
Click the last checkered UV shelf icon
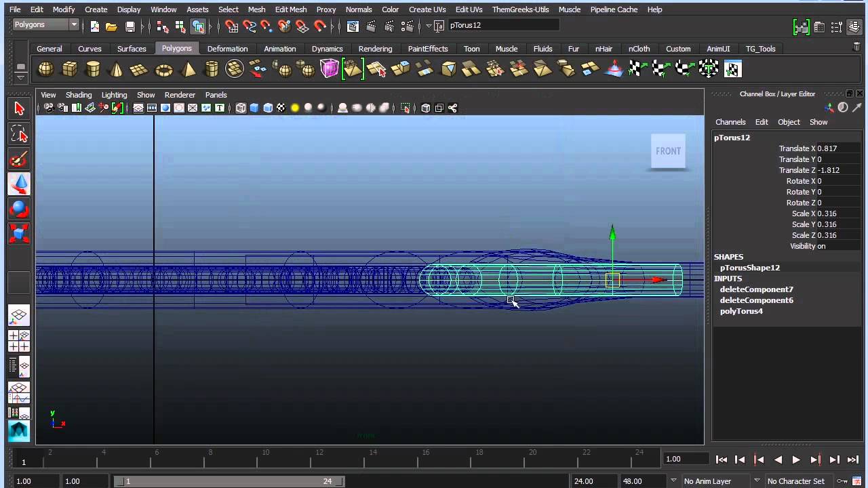click(732, 69)
